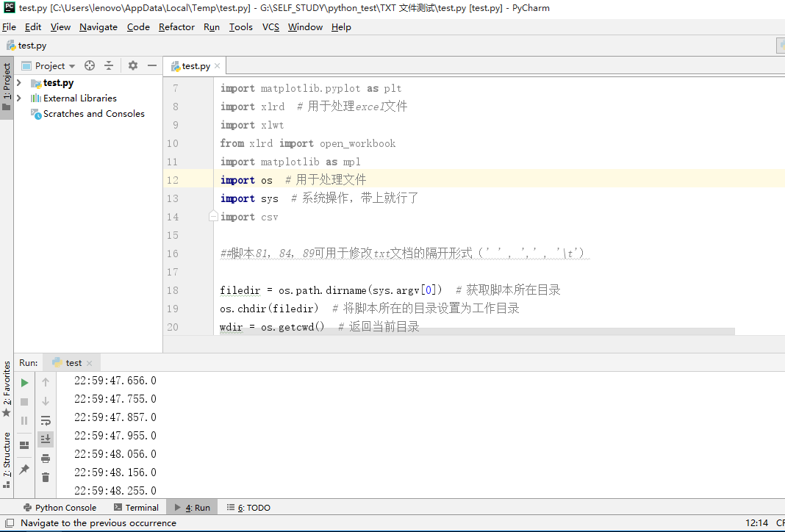Click restore layout icon in Run sidebar

(x=24, y=445)
